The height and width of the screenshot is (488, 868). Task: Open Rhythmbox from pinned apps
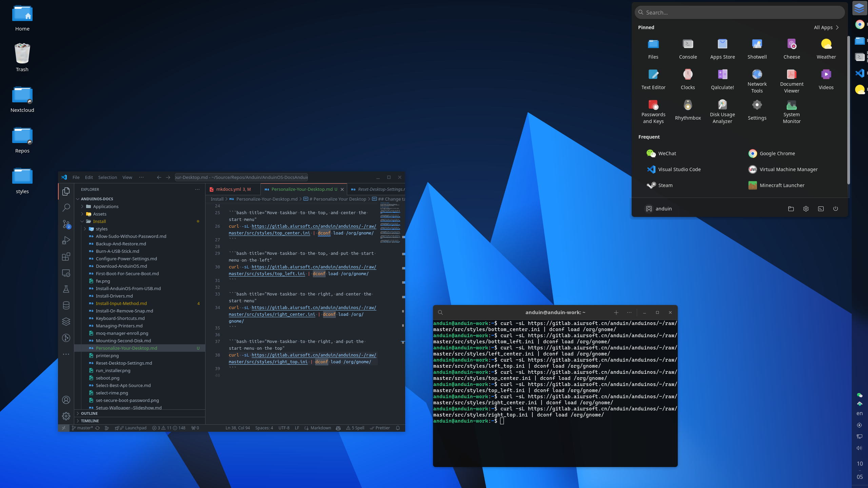pos(688,110)
